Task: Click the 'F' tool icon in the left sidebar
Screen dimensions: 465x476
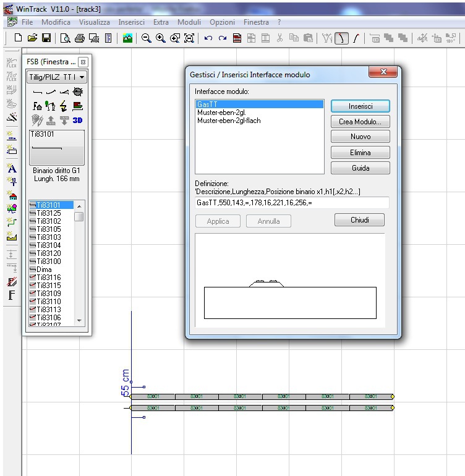Action: tap(12, 295)
